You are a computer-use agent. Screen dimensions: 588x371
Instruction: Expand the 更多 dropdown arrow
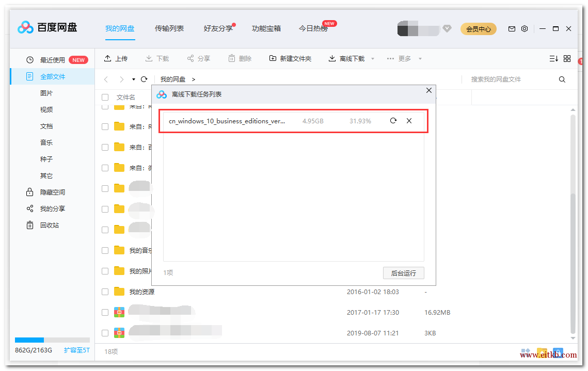pyautogui.click(x=420, y=59)
